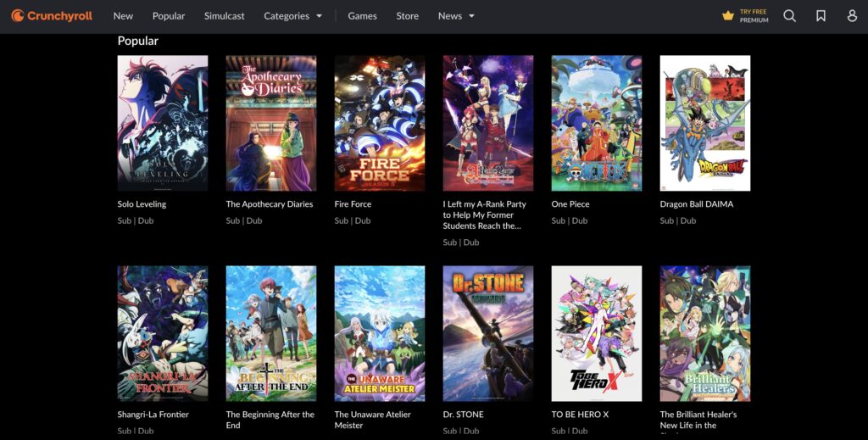This screenshot has width=868, height=440.
Task: Click Sub | Dub under Solo Leveling
Action: [x=136, y=220]
